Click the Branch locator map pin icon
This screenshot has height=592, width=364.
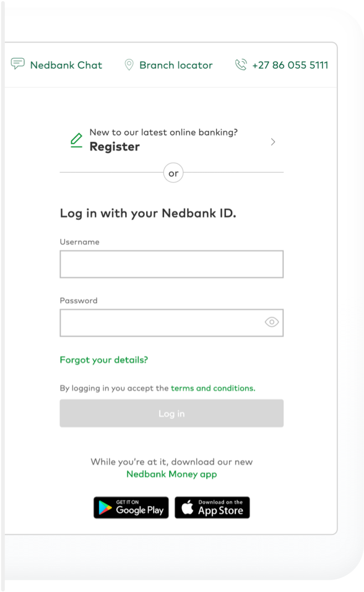129,64
